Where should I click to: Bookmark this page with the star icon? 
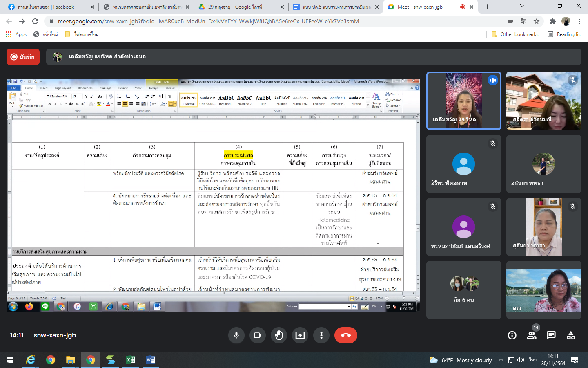[x=537, y=21]
